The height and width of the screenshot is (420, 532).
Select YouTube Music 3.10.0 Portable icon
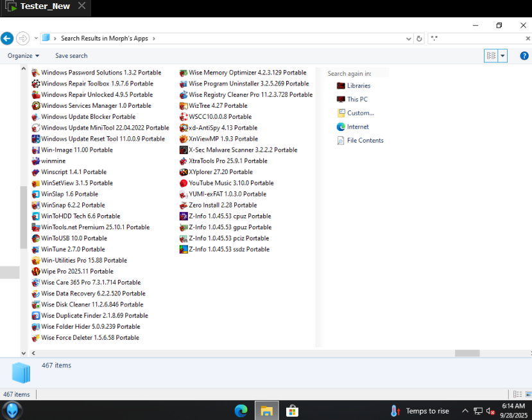tap(184, 183)
